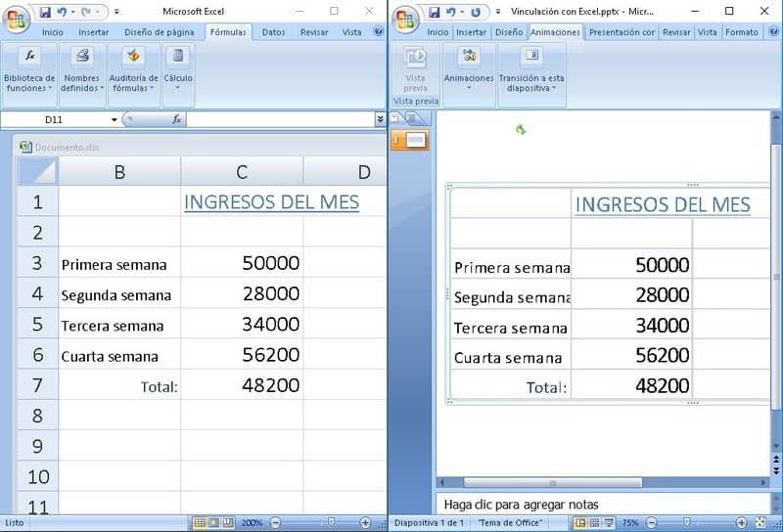783x532 pixels.
Task: Adjust the Excel zoom slider handle
Action: tap(331, 522)
